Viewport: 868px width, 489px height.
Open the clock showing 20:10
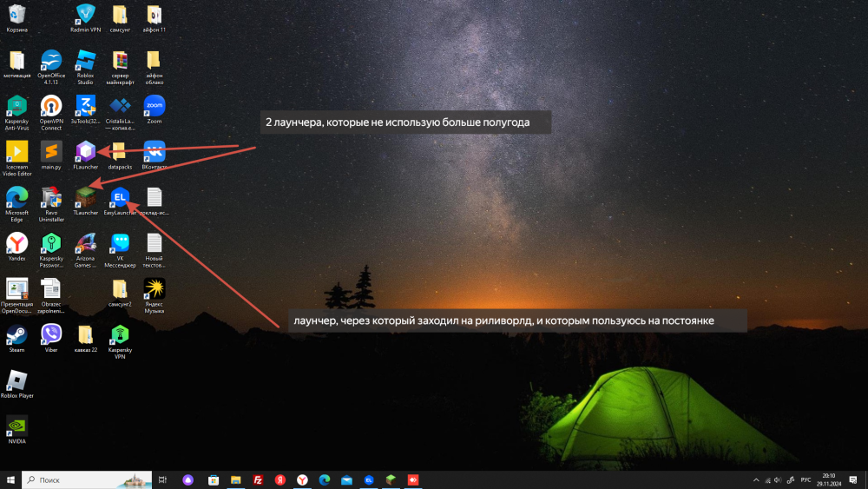pos(829,479)
